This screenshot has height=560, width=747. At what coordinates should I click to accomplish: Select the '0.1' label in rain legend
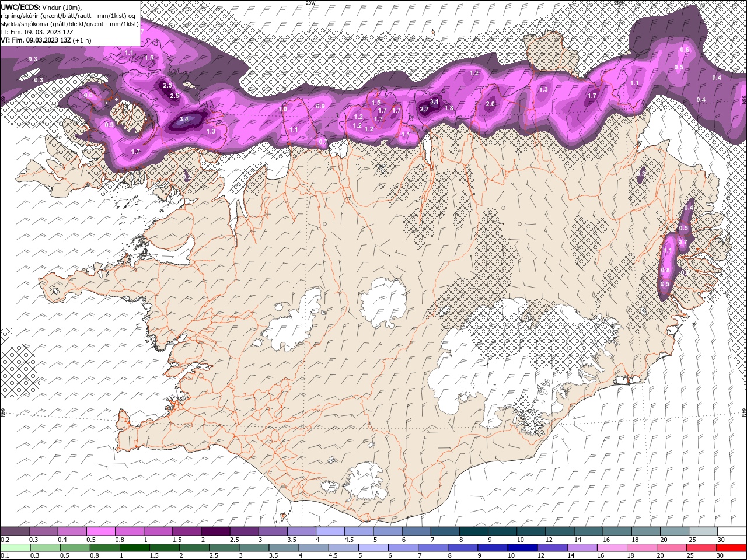pyautogui.click(x=5, y=556)
